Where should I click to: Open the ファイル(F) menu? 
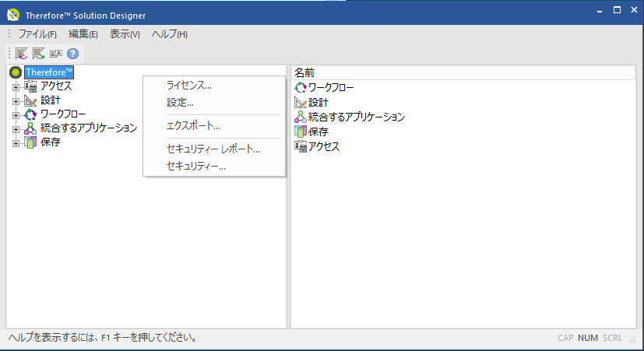pyautogui.click(x=37, y=34)
